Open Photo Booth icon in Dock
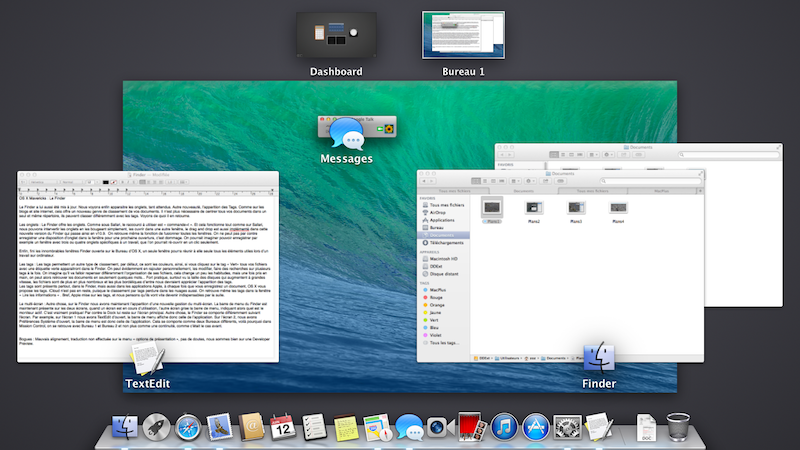Viewport: 800px width, 450px height. coord(471,427)
